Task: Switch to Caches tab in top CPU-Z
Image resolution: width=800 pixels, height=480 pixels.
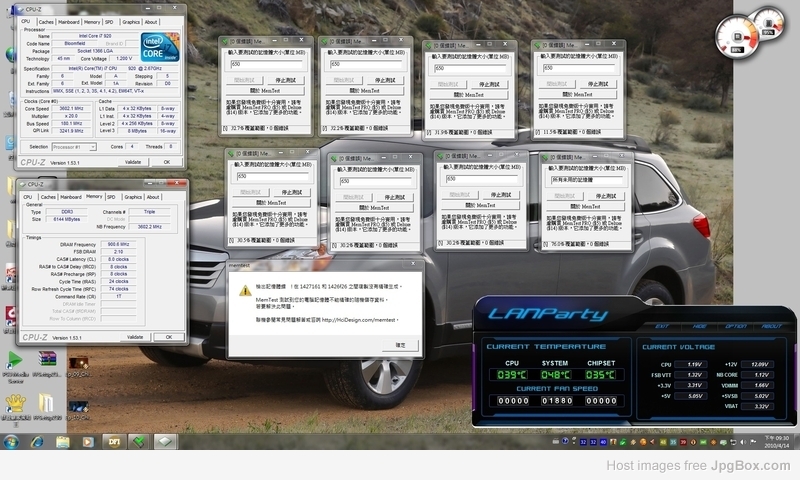Action: click(x=46, y=21)
